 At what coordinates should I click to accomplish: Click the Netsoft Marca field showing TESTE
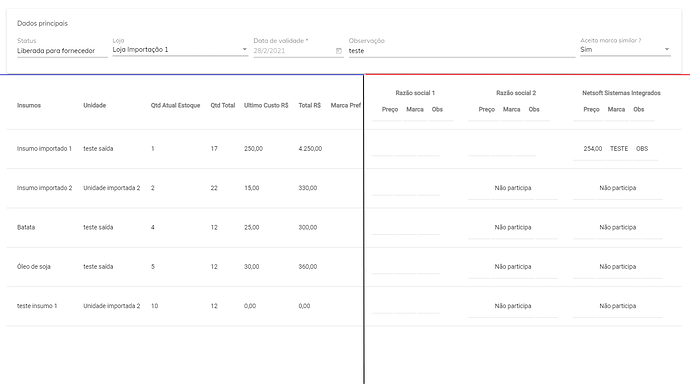[x=619, y=150]
